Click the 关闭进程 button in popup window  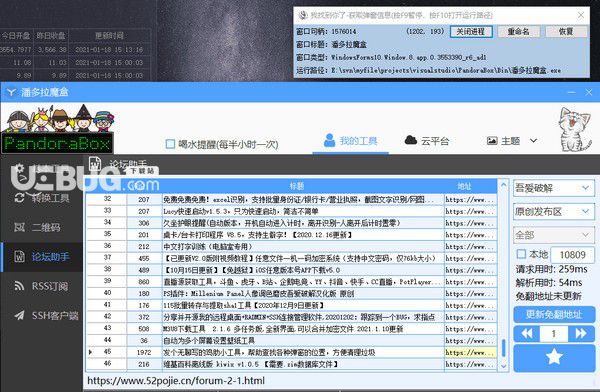471,31
